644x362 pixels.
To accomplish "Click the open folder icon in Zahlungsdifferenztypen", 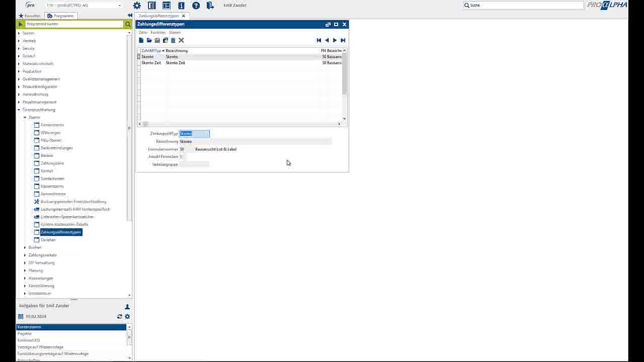I will [149, 40].
